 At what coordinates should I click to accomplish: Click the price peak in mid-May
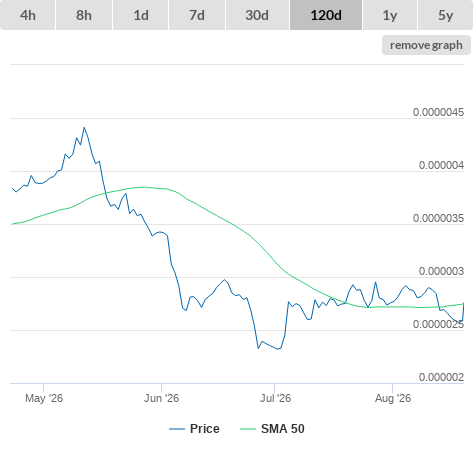click(x=84, y=127)
